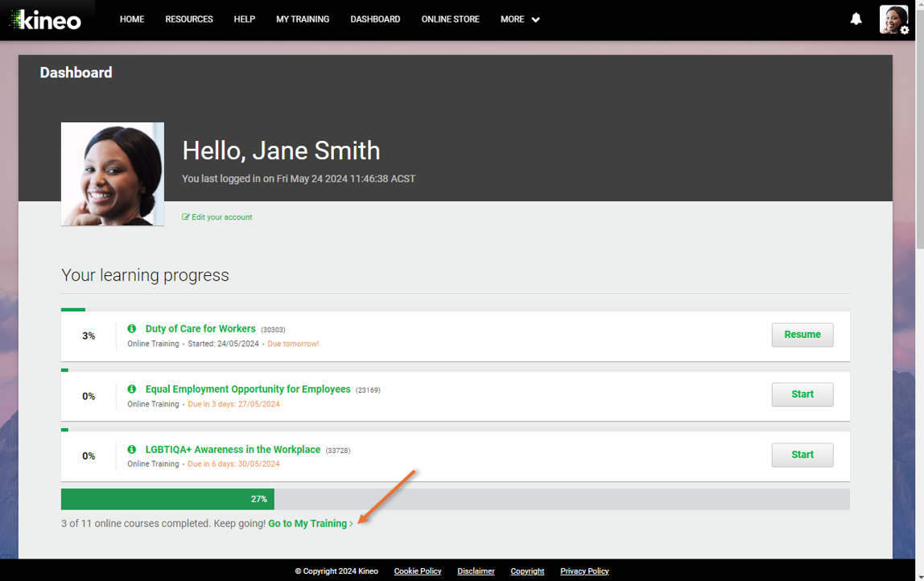Viewport: 924px width, 581px height.
Task: Expand the MORE menu dropdown
Action: (520, 19)
